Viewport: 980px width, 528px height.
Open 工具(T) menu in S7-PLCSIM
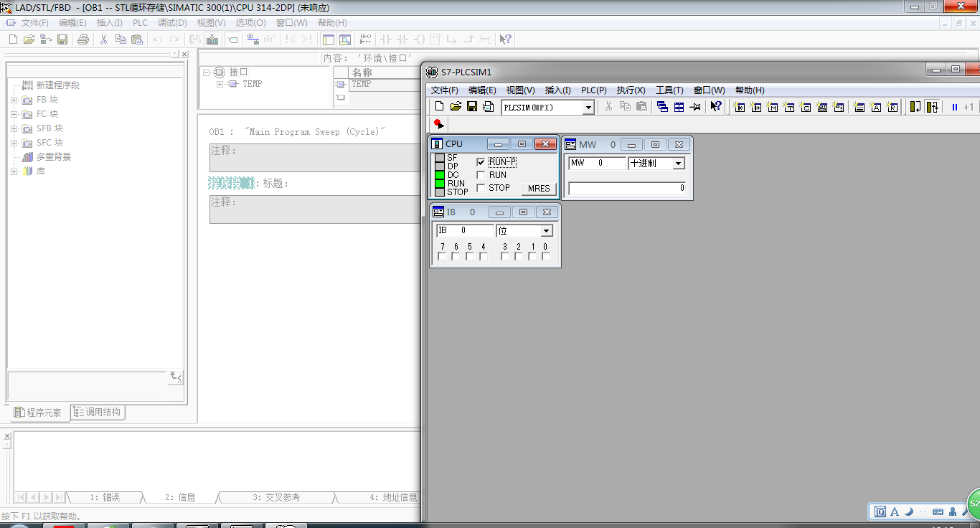tap(669, 90)
